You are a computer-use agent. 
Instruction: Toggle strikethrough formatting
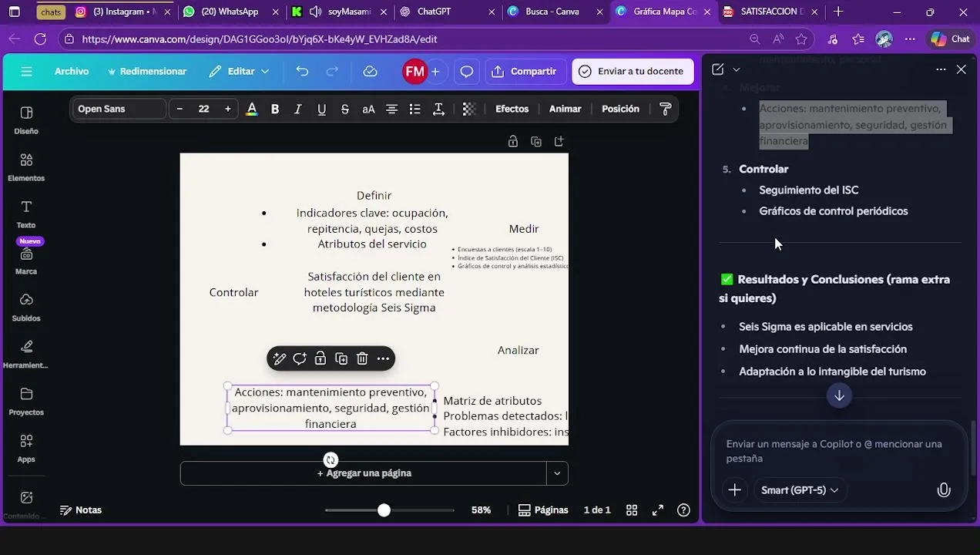(345, 109)
